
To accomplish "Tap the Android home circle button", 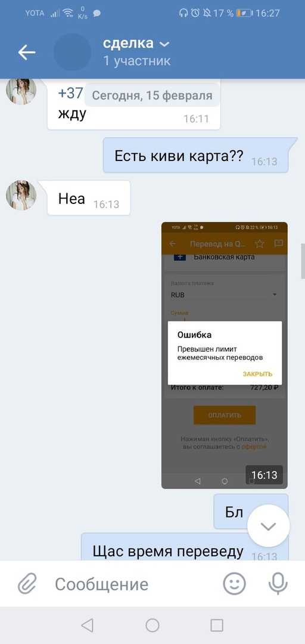I will [152, 625].
